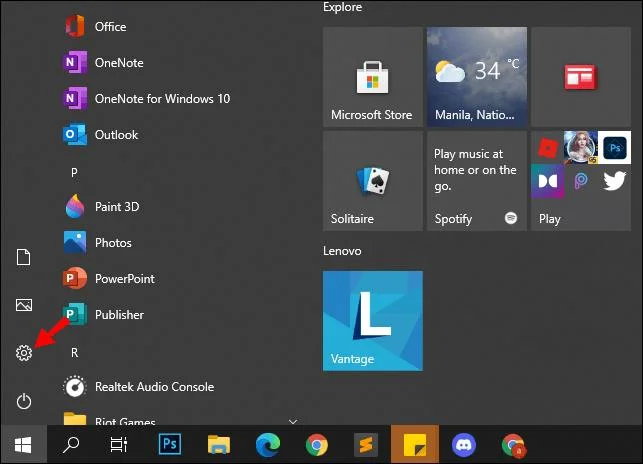Launch Microsoft Edge from the taskbar
The height and width of the screenshot is (464, 643).
[268, 445]
